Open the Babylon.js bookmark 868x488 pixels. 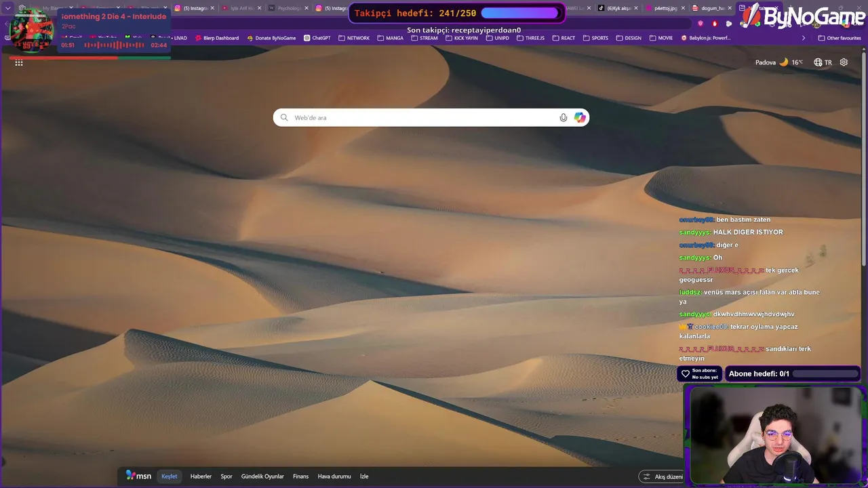(x=706, y=38)
